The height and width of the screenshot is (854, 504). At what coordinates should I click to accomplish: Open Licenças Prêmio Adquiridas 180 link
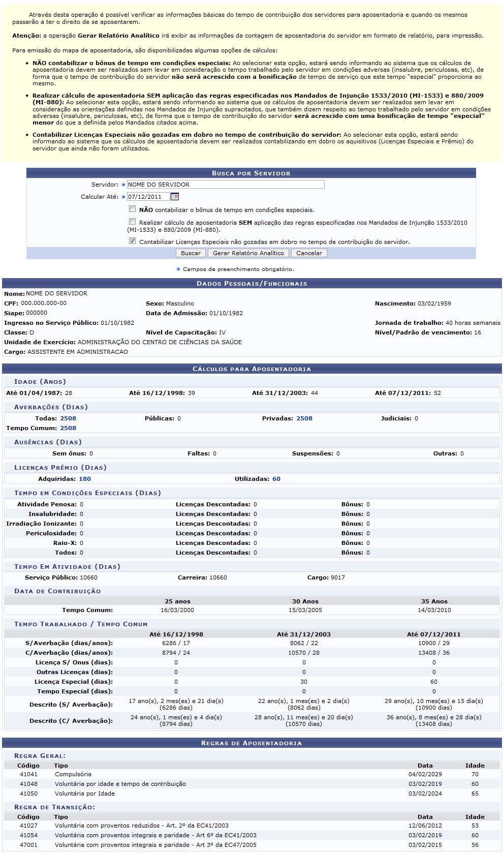pos(85,479)
